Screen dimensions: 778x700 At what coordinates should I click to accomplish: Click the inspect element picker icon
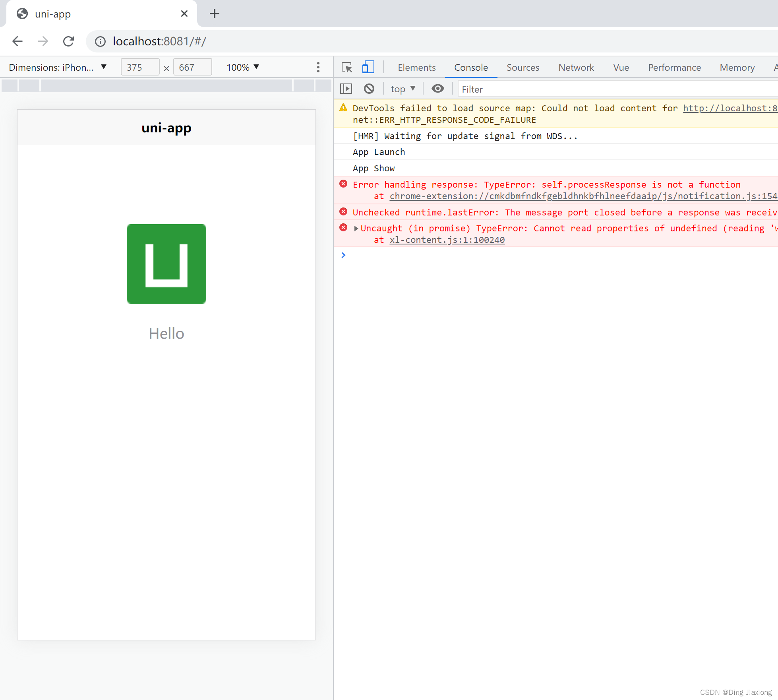pos(346,67)
